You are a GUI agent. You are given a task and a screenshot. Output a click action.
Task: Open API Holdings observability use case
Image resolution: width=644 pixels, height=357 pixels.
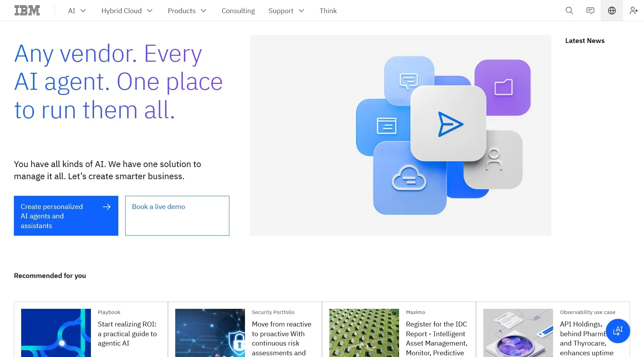[x=586, y=338]
